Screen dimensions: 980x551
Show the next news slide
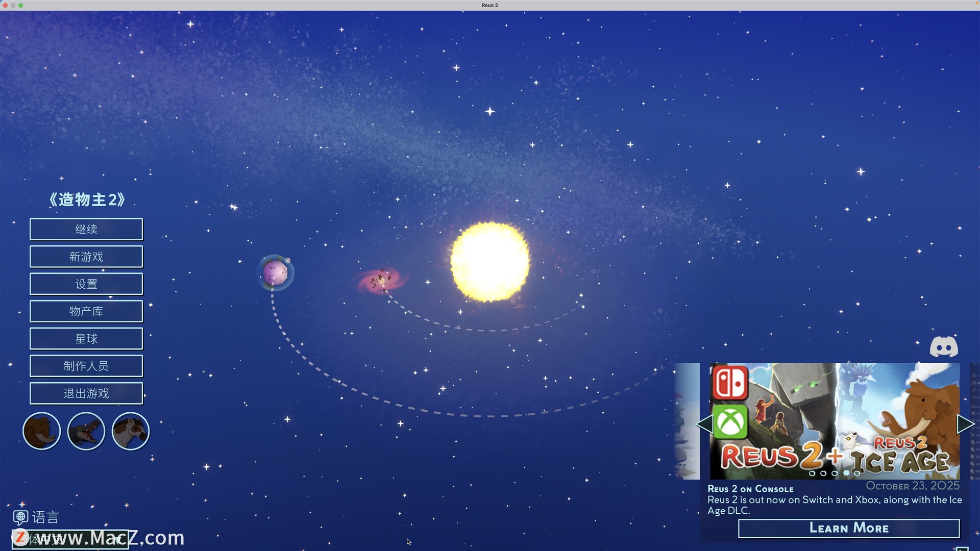tap(965, 424)
